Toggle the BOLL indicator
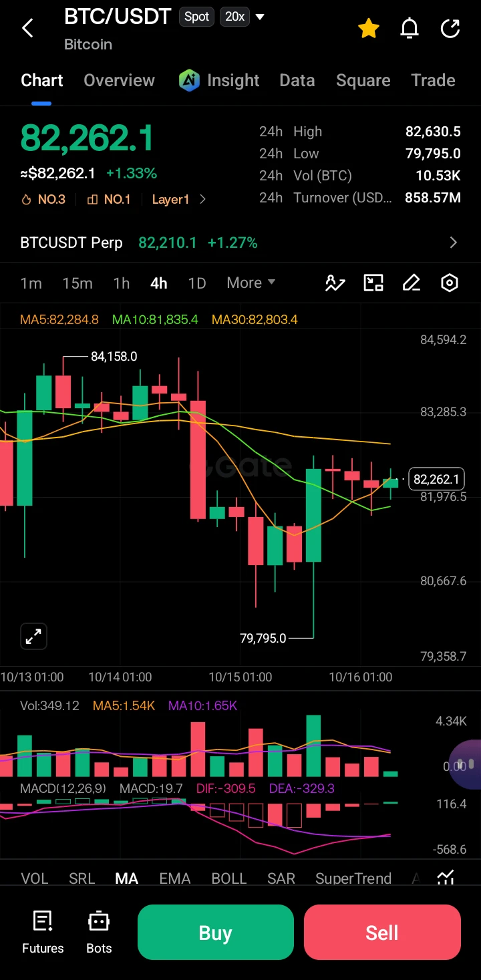 pos(229,878)
